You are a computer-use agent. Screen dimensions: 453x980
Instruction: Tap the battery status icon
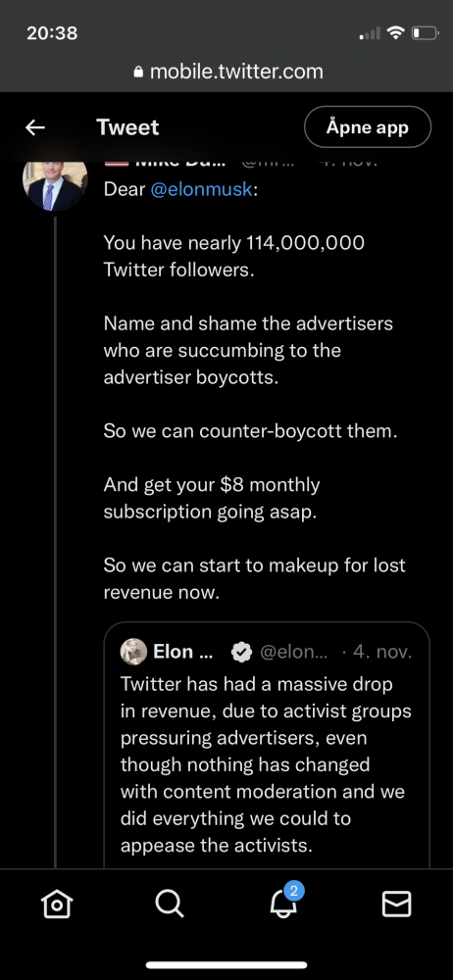[424, 32]
